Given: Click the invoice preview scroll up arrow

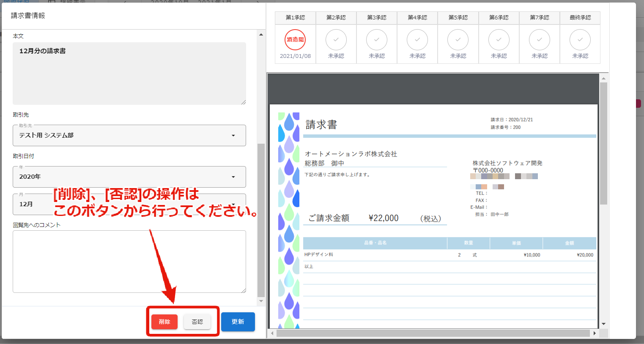Looking at the screenshot, I should click(603, 78).
